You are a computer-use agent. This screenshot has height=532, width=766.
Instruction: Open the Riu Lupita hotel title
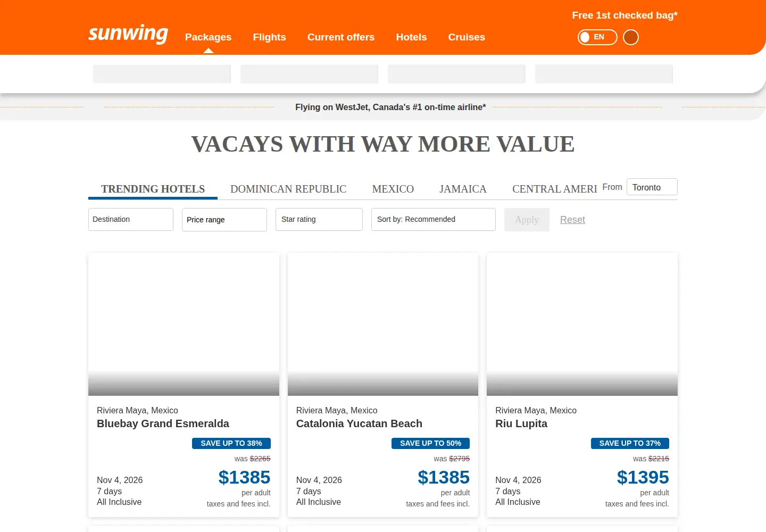(521, 423)
